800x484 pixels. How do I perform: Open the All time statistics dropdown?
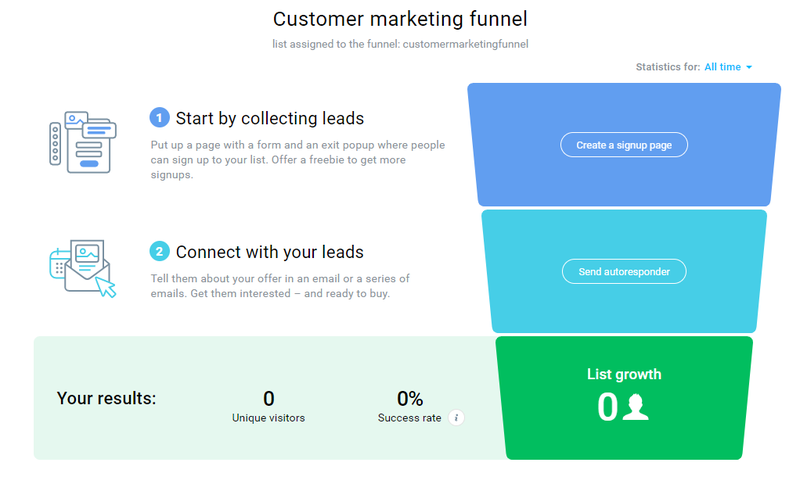pyautogui.click(x=728, y=67)
